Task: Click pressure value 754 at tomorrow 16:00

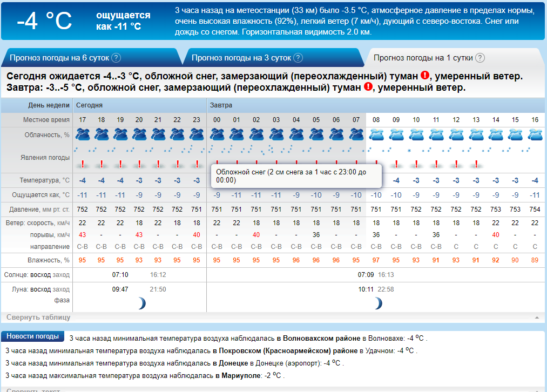Action: click(535, 209)
